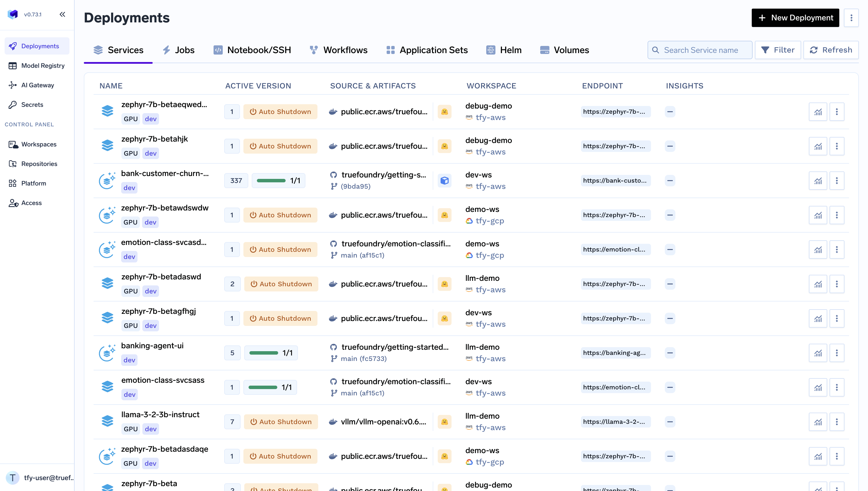Click the blue cube artifact icon on bank-customer-churn
This screenshot has width=868, height=491.
pos(444,180)
